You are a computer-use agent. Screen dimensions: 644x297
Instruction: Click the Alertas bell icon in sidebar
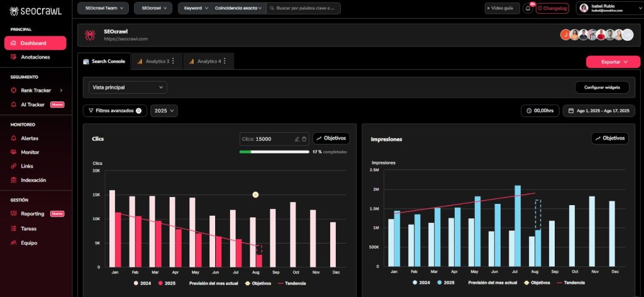click(14, 138)
